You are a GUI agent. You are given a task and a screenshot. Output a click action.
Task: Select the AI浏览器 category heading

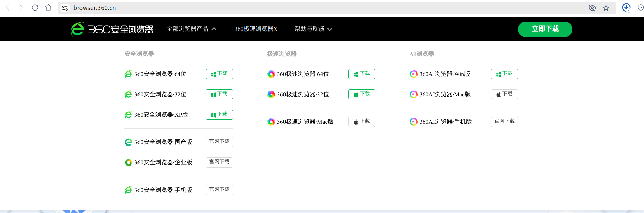[x=422, y=54]
